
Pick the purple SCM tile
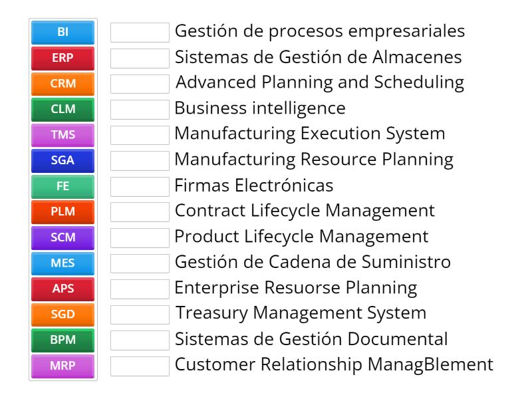63,237
